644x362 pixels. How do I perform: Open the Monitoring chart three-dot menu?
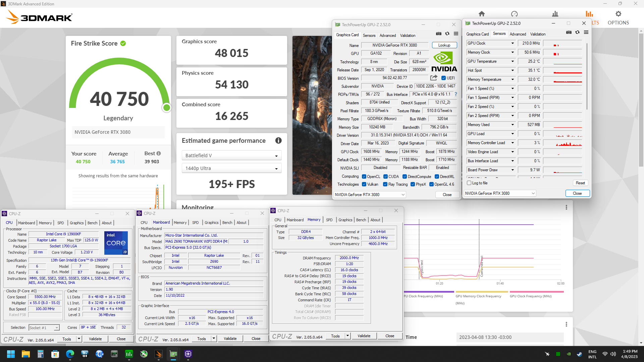coord(567,207)
